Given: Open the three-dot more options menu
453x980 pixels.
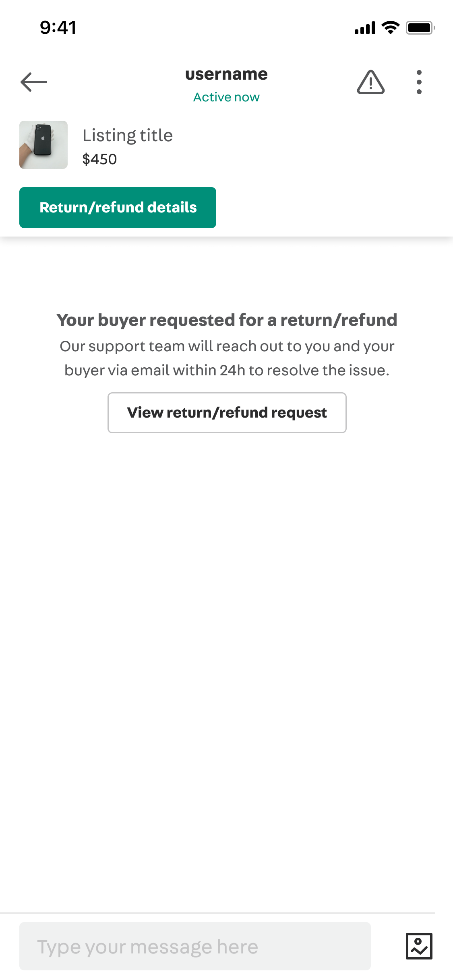Looking at the screenshot, I should pos(419,82).
